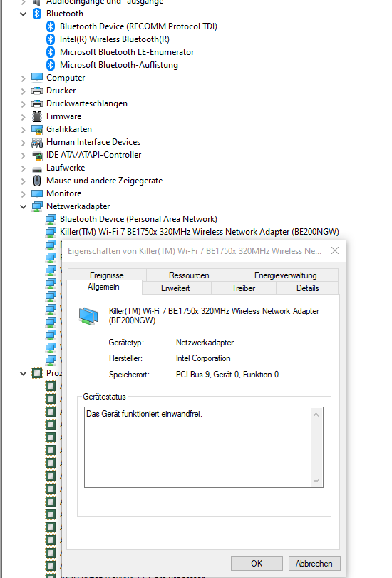Click icon of Bluetooth Device (RFCOMM Protocol TDI)
Viewport: 392px width, 578px height.
pyautogui.click(x=51, y=26)
